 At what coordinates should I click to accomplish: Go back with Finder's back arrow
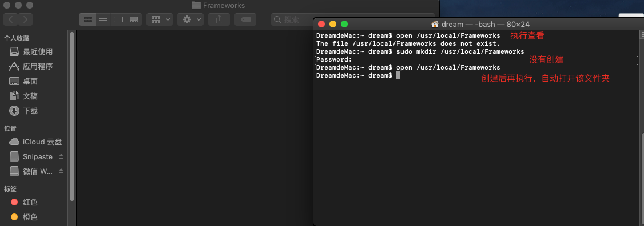(x=11, y=19)
